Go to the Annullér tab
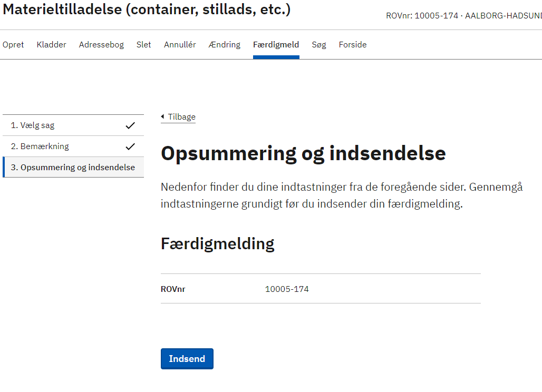This screenshot has width=542, height=392. pyautogui.click(x=180, y=45)
